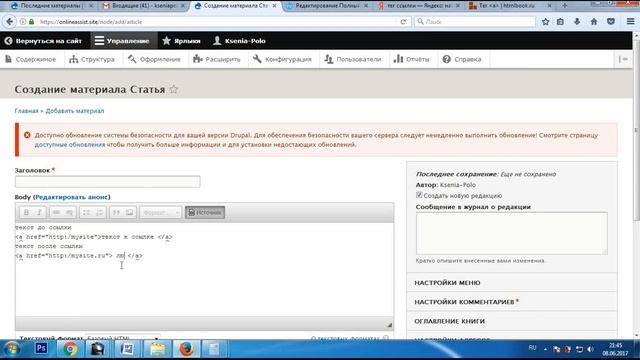Open the Содержимое admin menu item
The width and height of the screenshot is (640, 360).
point(31,59)
